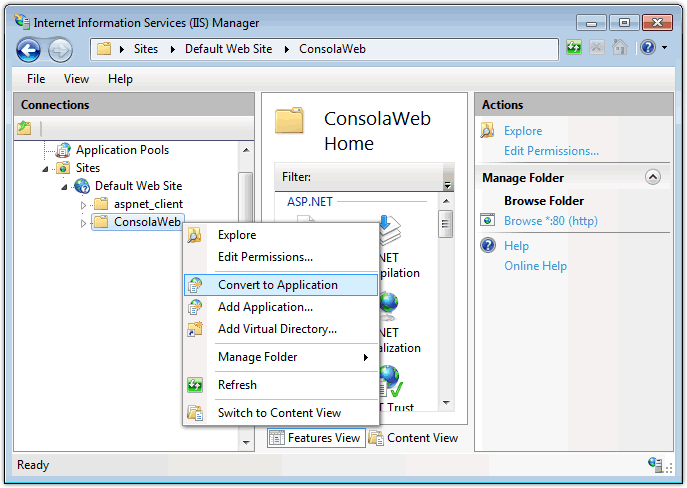
Task: Click the Sites folder icon in tree
Action: point(63,168)
